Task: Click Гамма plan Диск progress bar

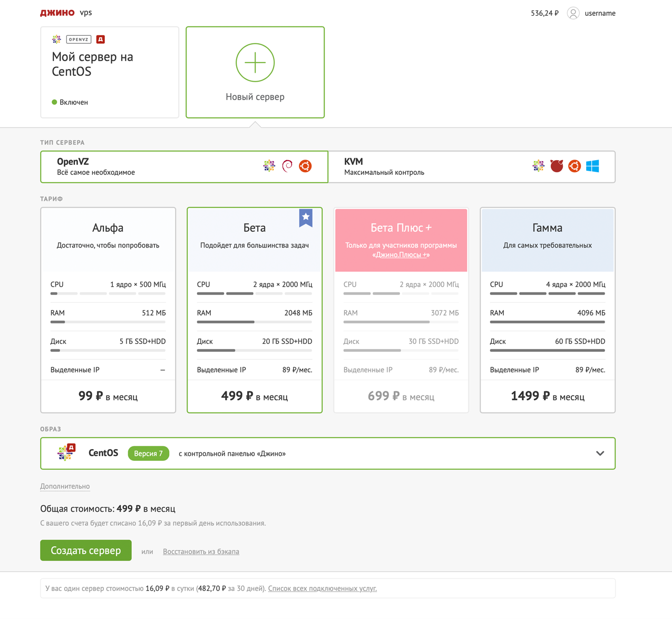Action: pos(548,350)
